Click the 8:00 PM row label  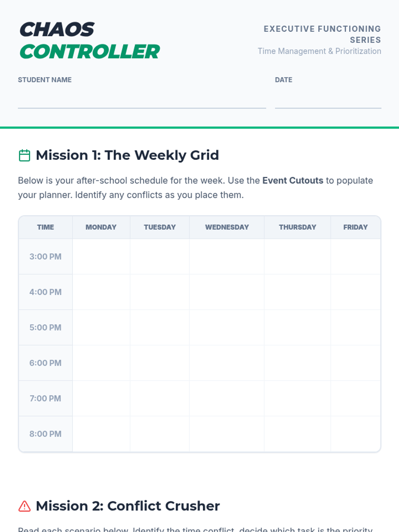pyautogui.click(x=46, y=434)
